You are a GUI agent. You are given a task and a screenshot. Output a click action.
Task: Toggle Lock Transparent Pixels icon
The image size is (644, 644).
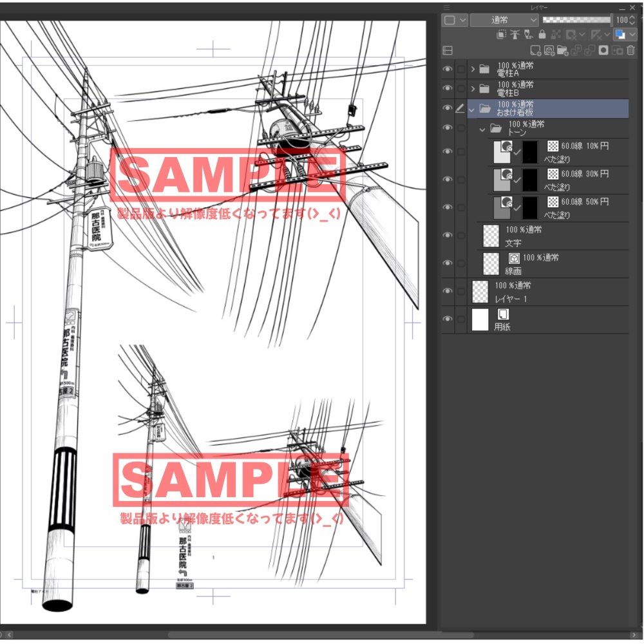556,35
